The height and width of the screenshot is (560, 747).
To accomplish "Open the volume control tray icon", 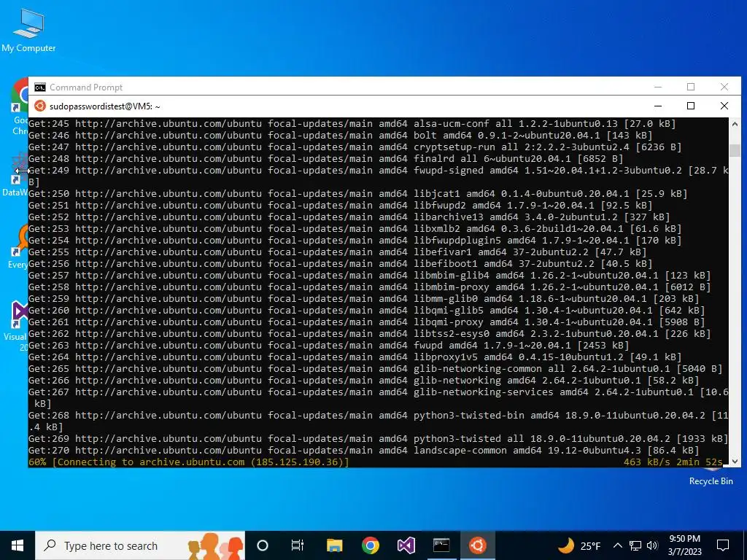I will point(652,545).
